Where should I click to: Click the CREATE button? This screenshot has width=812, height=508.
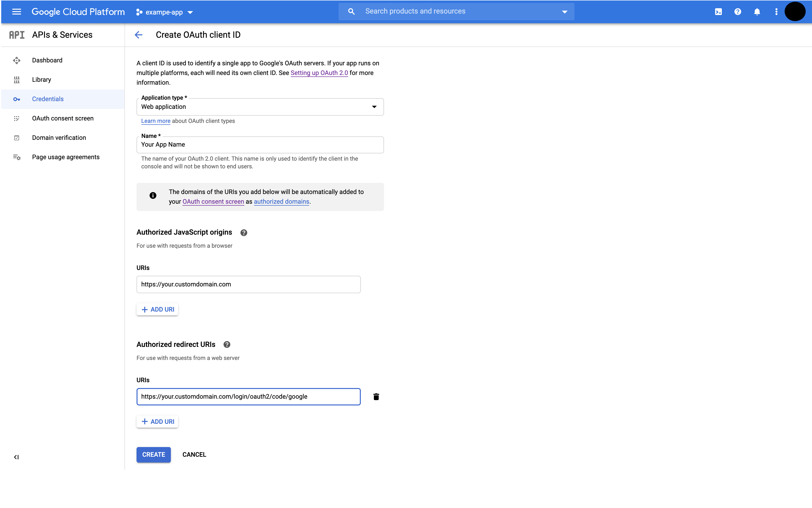154,455
